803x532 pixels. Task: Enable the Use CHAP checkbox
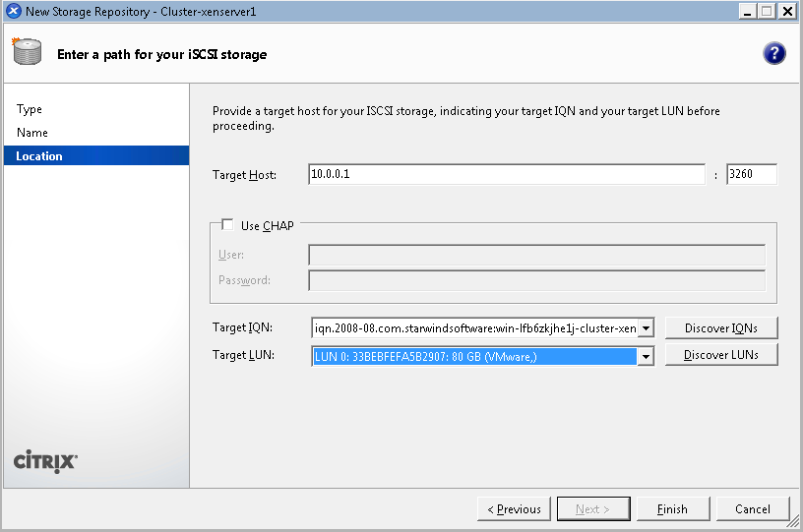[228, 225]
